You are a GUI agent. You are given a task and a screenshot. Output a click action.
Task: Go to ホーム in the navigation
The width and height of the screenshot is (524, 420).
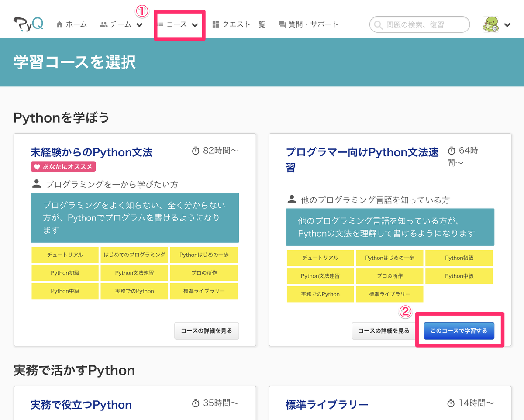pyautogui.click(x=72, y=24)
